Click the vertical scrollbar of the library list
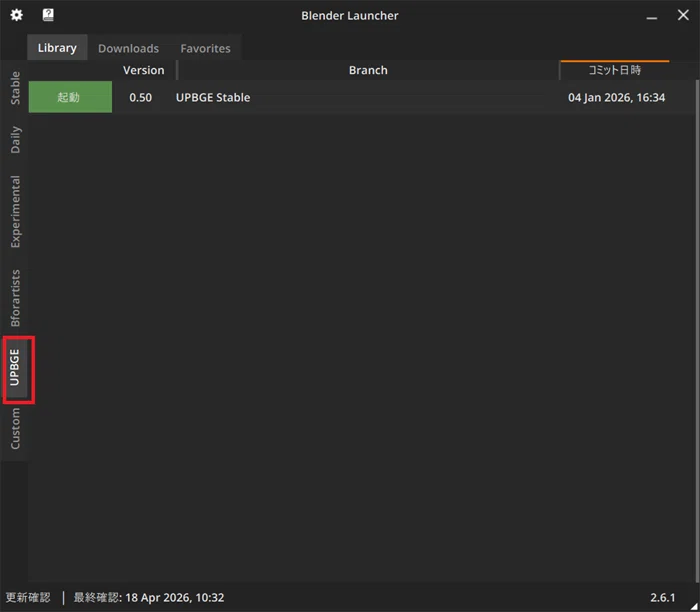Viewport: 700px width, 612px height. [697, 330]
